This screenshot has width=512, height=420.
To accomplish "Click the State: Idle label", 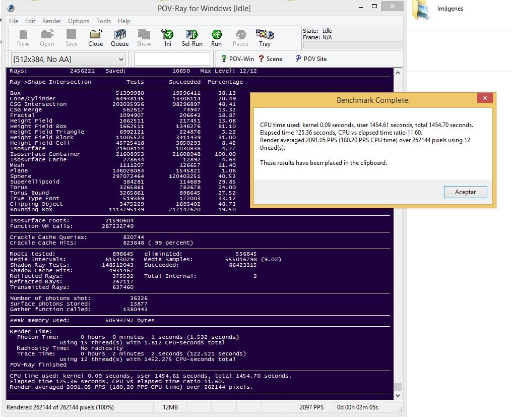I will [317, 31].
